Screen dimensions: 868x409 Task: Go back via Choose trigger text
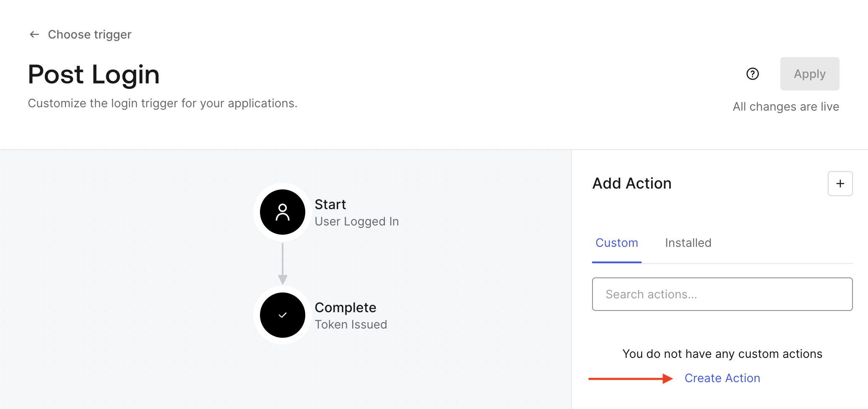click(89, 34)
